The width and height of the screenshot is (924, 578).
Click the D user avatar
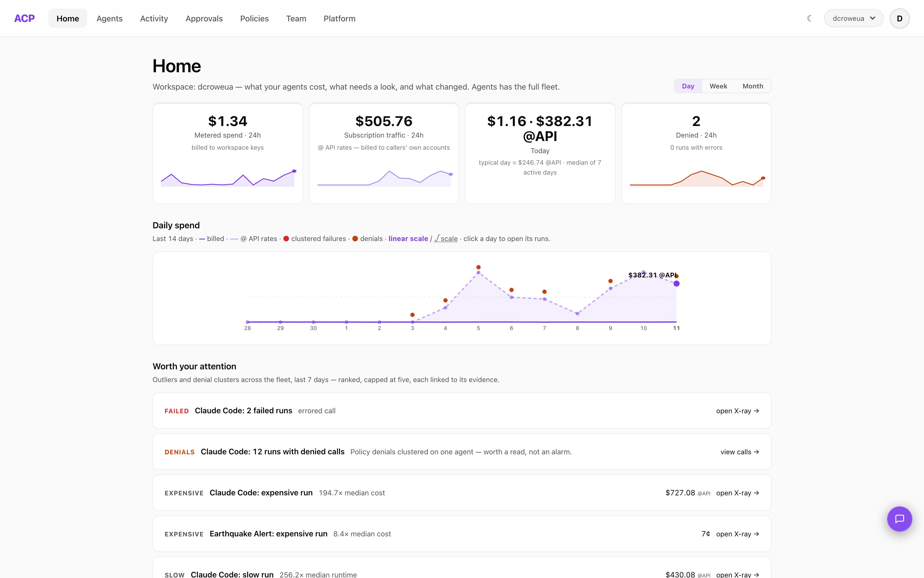899,18
